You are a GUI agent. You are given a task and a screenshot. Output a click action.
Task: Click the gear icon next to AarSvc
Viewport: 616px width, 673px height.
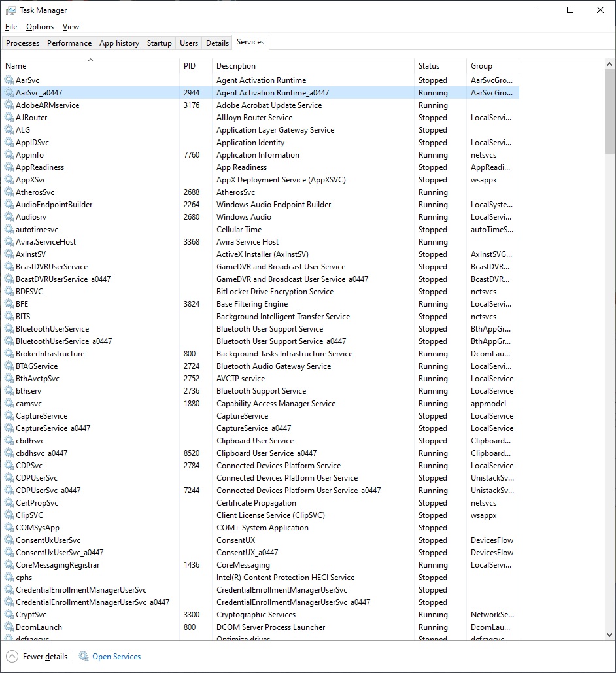pos(9,80)
